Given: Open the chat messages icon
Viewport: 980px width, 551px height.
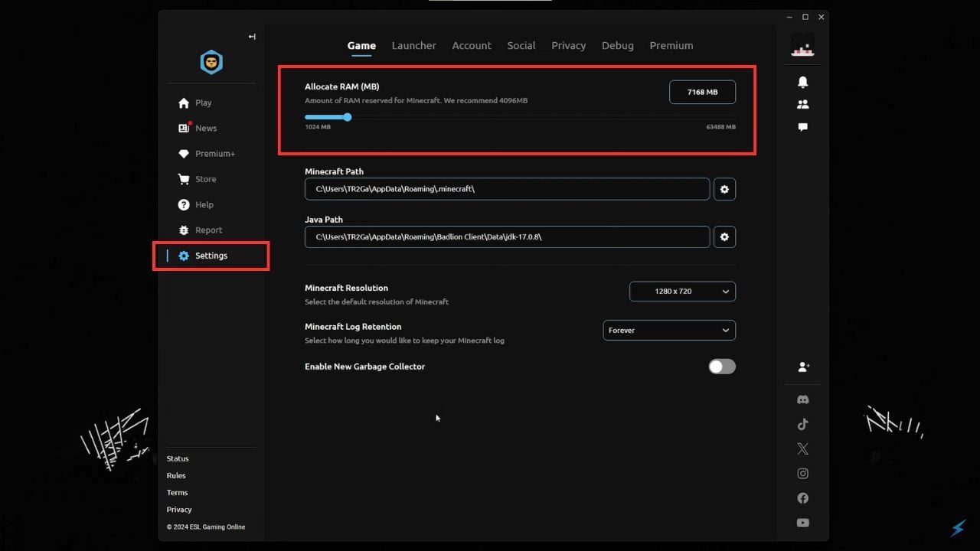Looking at the screenshot, I should pos(802,127).
